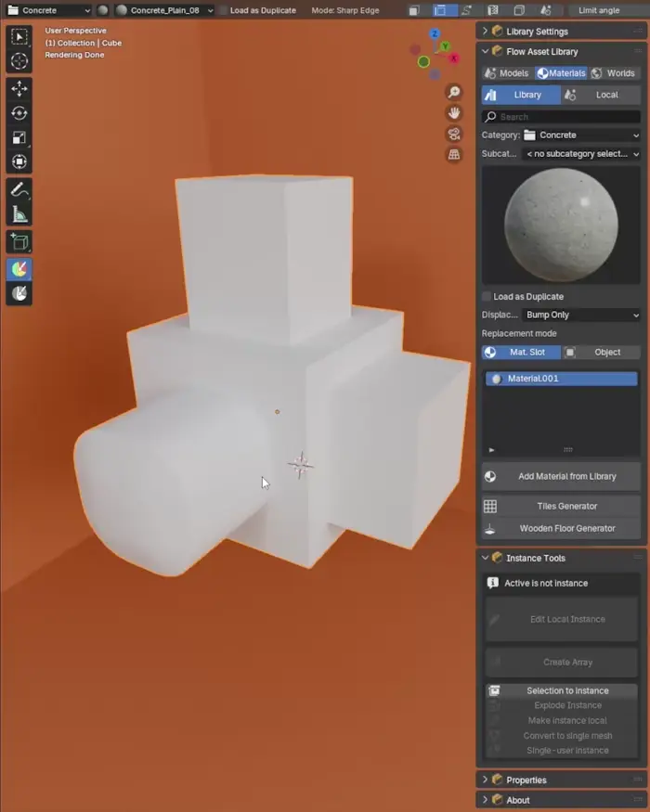Click the Create Array button
Image resolution: width=650 pixels, height=812 pixels.
point(562,662)
